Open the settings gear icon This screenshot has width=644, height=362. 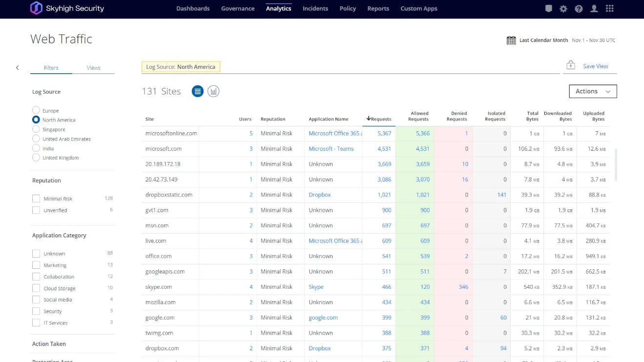(x=563, y=9)
